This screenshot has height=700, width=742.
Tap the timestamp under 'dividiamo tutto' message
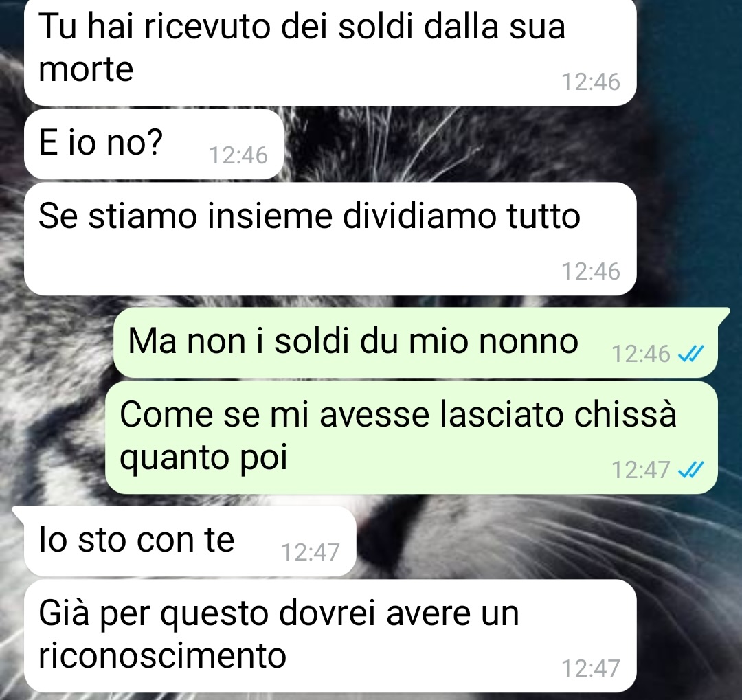coord(591,271)
